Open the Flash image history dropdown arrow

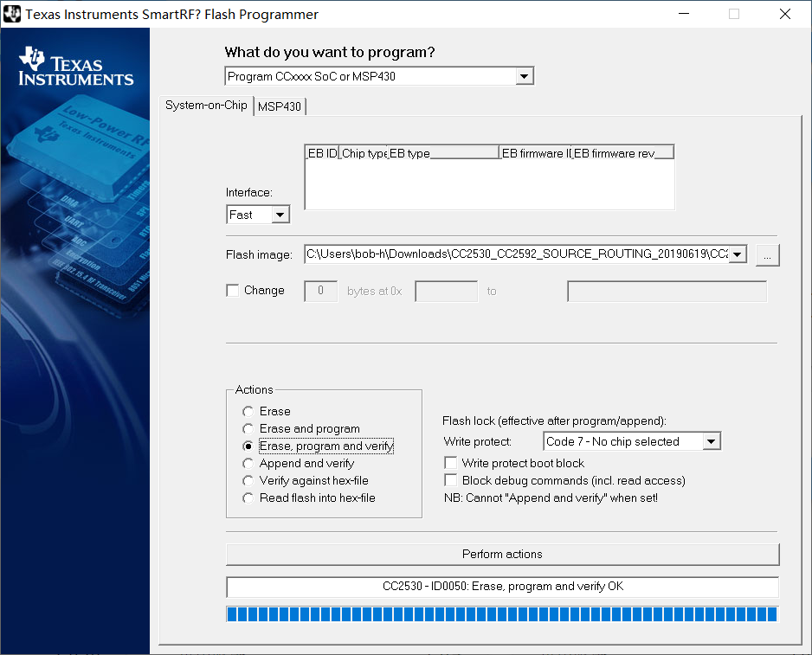coord(738,254)
